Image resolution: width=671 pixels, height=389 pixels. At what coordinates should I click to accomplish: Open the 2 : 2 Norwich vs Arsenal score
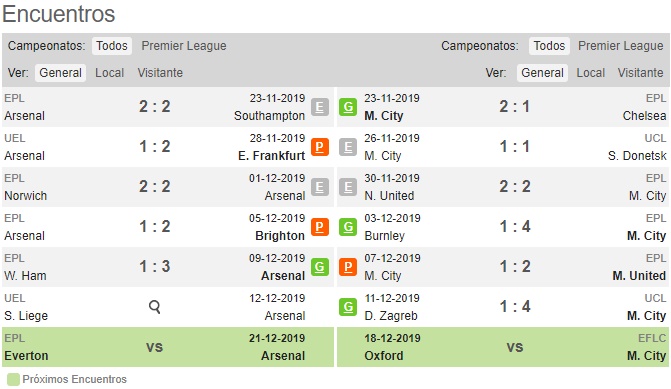tap(154, 187)
